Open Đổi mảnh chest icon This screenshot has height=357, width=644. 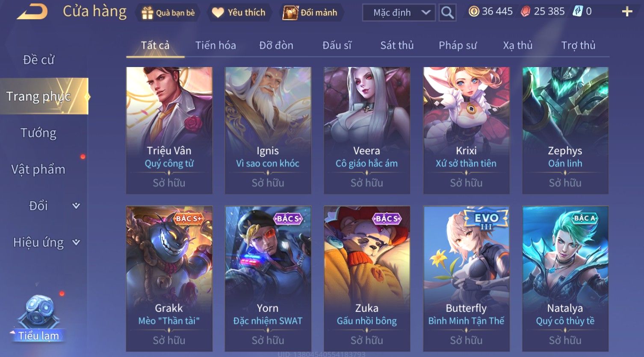pos(290,13)
